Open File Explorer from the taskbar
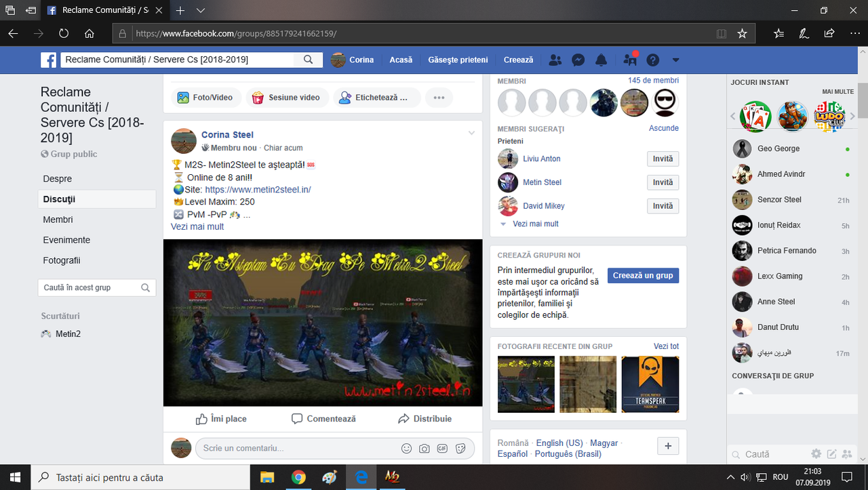868x490 pixels. (x=267, y=477)
